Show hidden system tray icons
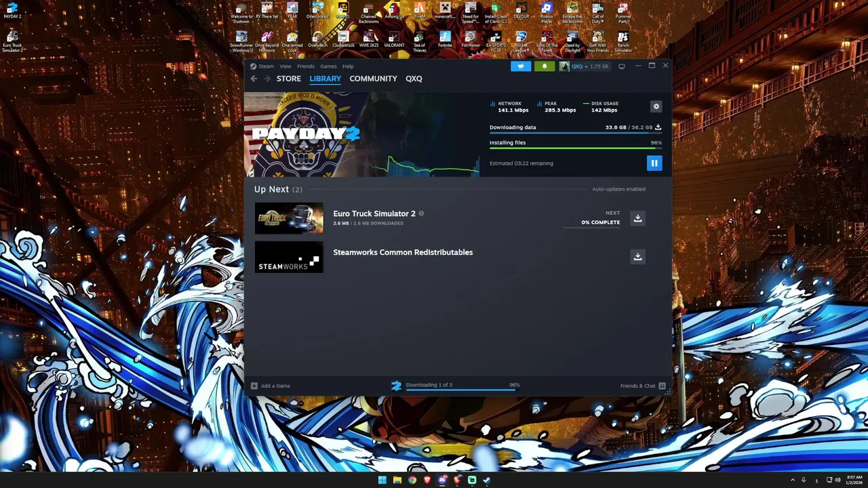868x488 pixels. click(793, 480)
